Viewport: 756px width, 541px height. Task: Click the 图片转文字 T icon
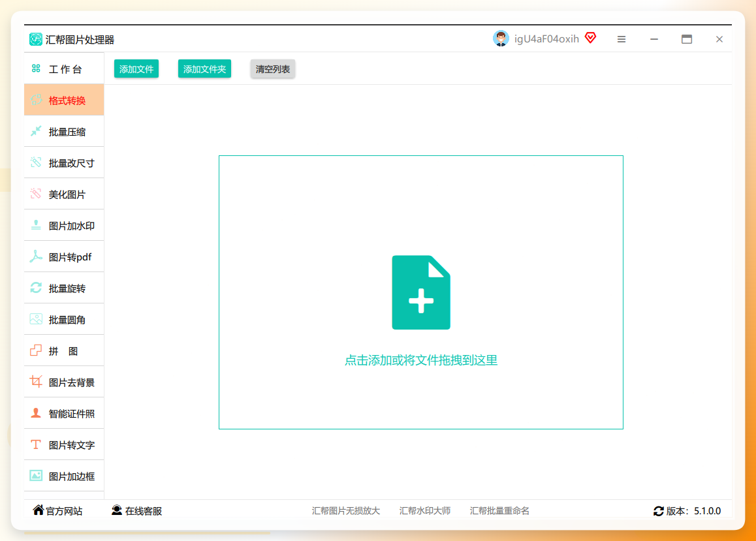pos(36,444)
